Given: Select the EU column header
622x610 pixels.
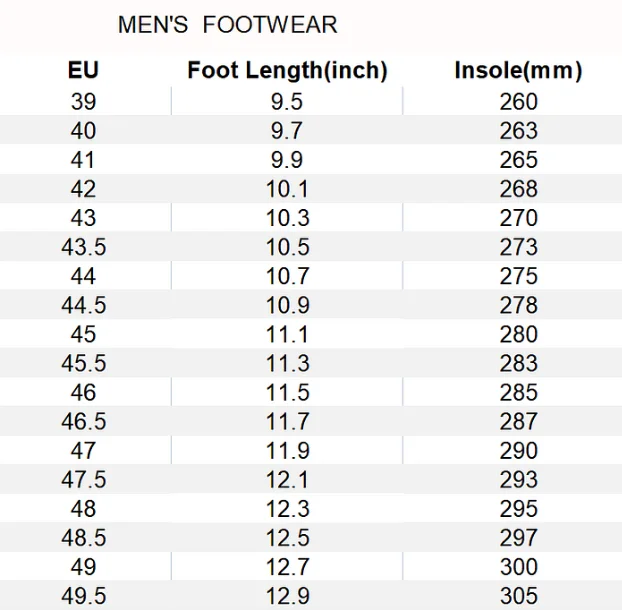Looking at the screenshot, I should click(83, 70).
